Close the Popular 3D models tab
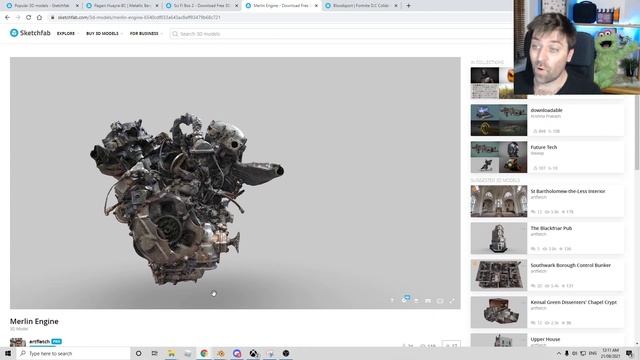The width and height of the screenshot is (640, 360). 77,6
